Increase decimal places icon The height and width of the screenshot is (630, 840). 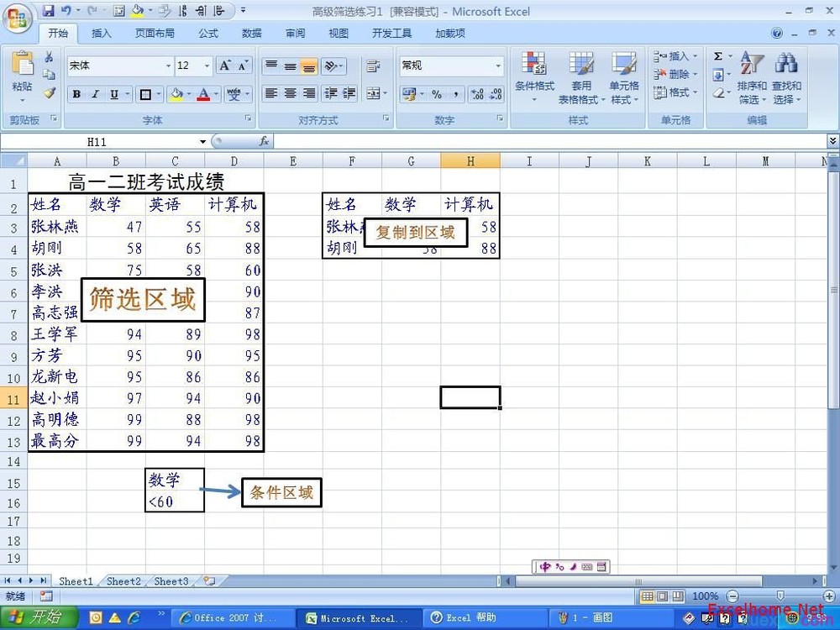point(477,94)
